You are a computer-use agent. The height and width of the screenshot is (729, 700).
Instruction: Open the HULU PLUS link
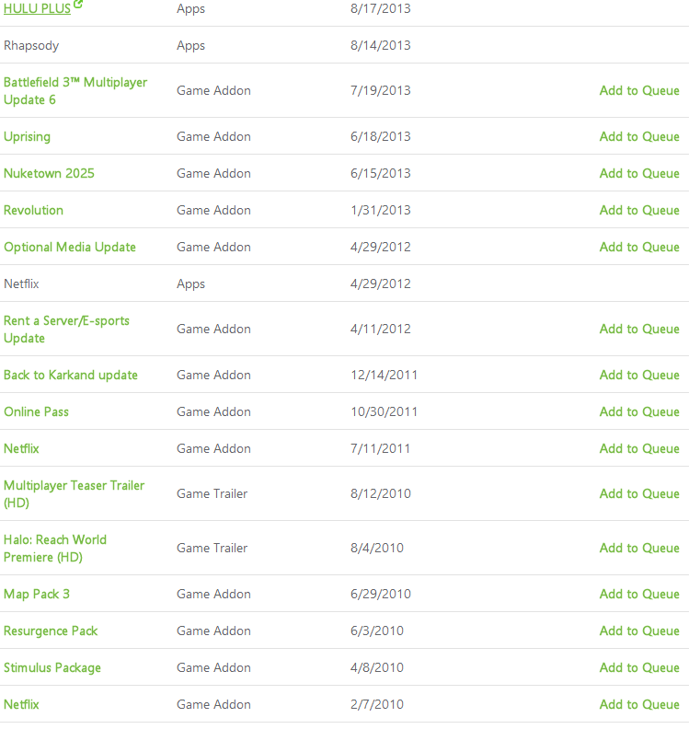[37, 8]
